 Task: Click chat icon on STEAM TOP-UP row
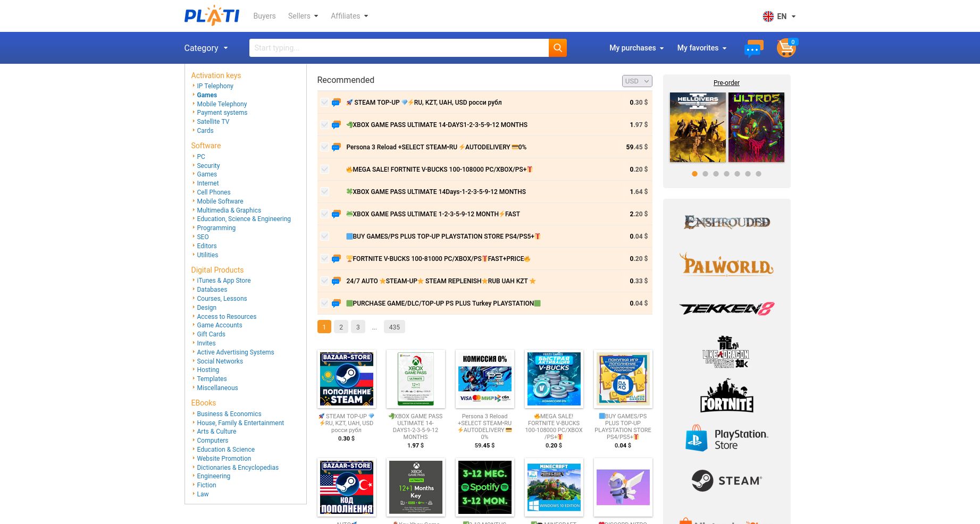[x=336, y=103]
